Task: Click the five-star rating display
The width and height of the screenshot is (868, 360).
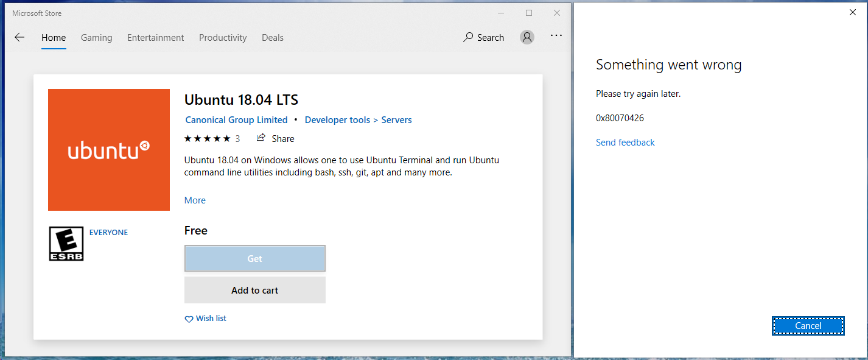Action: pos(207,138)
